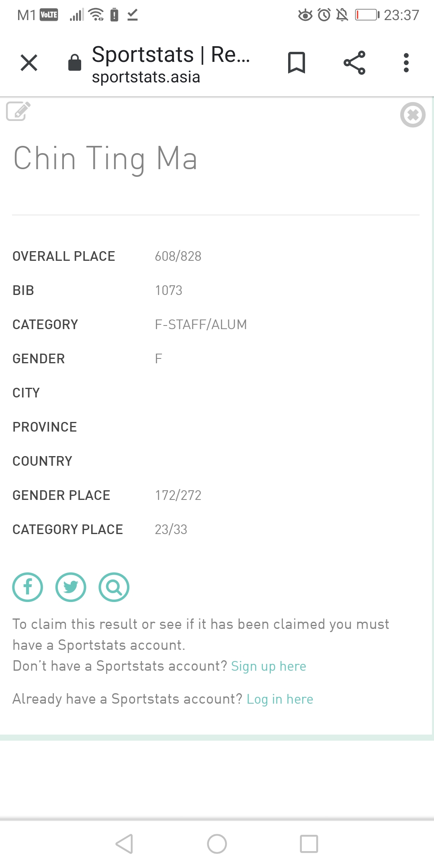Dismiss the Chin Ting Ma result panel

tap(413, 115)
